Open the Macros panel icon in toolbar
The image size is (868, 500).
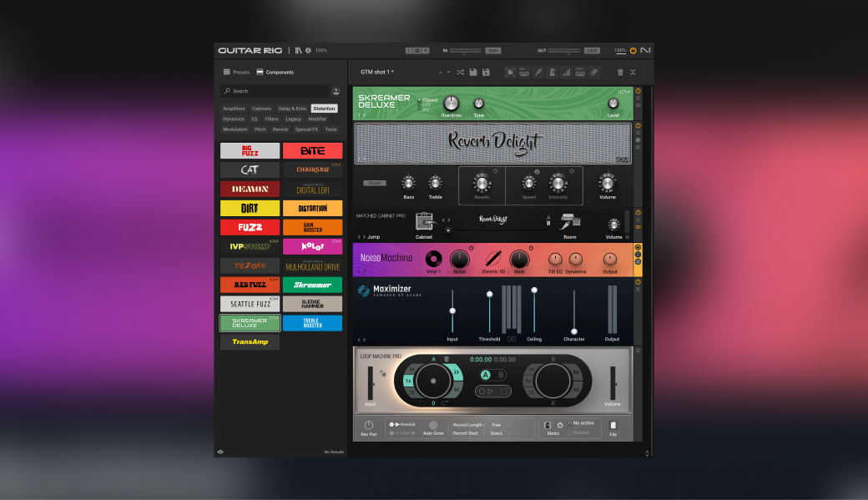point(510,72)
